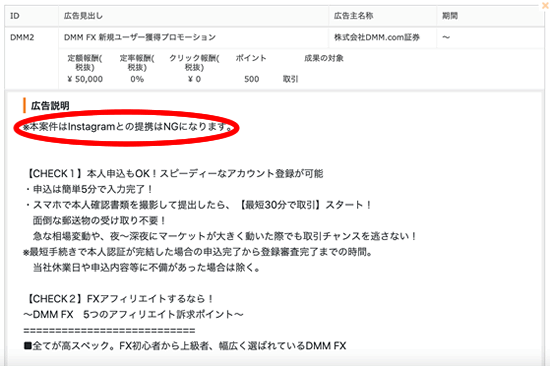Click the ※最短手続きで本人認証 note line
The width and height of the screenshot is (550, 366).
197,252
